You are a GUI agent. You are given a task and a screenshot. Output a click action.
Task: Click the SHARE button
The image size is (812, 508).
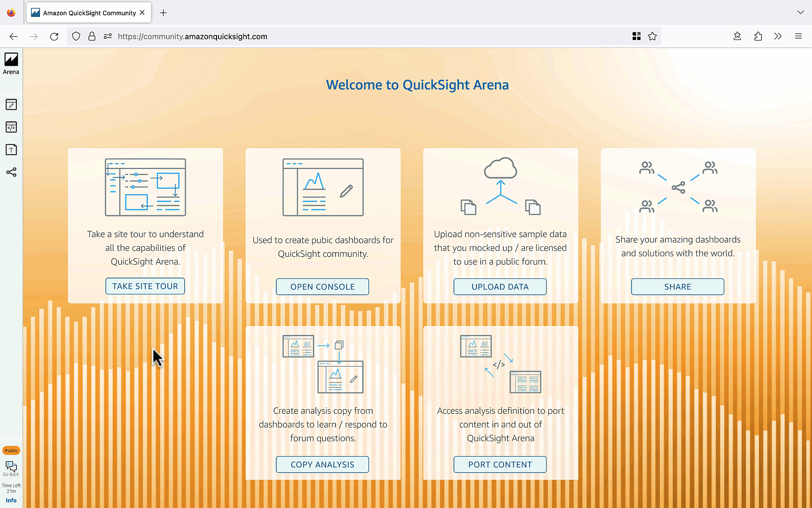678,287
